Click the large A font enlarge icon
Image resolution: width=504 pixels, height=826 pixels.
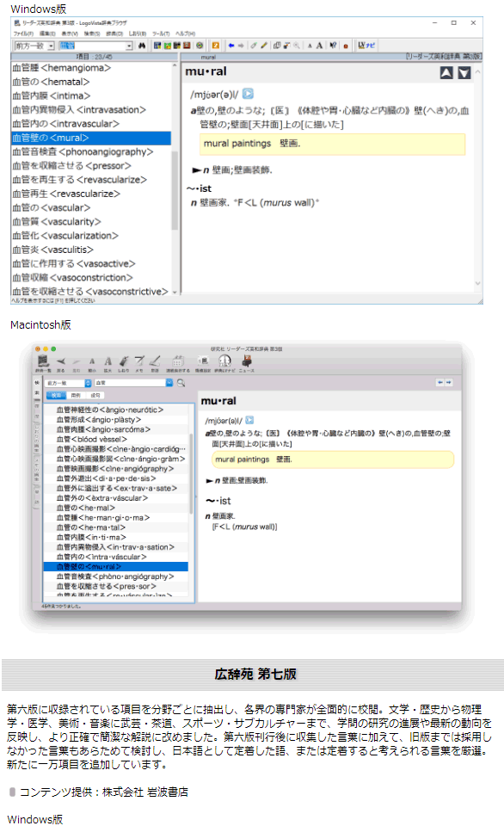[319, 46]
